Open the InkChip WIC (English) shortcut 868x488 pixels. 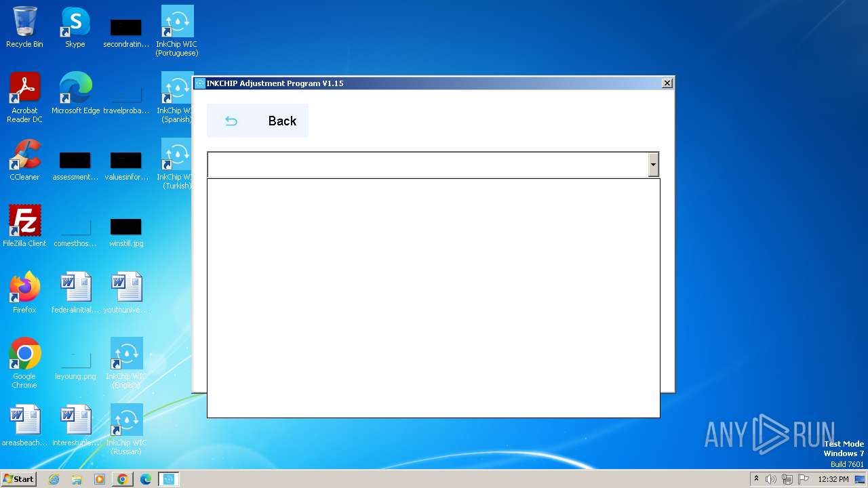127,363
